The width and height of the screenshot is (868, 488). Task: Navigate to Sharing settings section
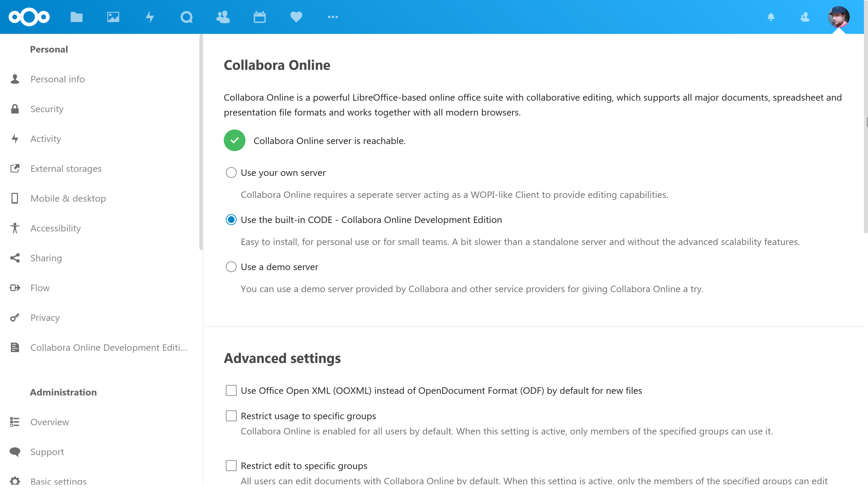click(x=46, y=258)
